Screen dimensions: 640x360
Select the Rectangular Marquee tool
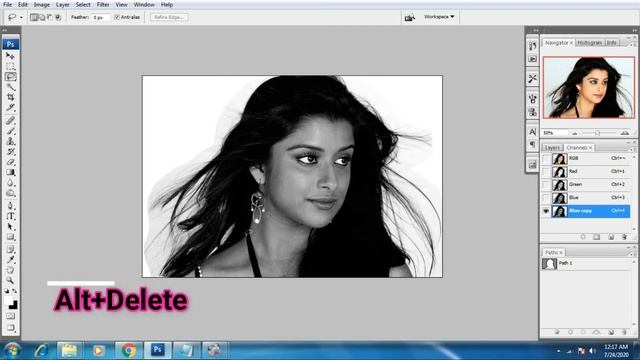[10, 66]
